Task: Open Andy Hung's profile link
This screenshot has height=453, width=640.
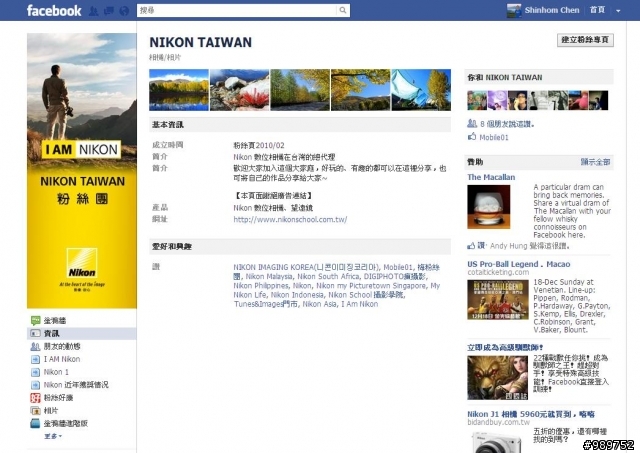Action: click(x=509, y=246)
